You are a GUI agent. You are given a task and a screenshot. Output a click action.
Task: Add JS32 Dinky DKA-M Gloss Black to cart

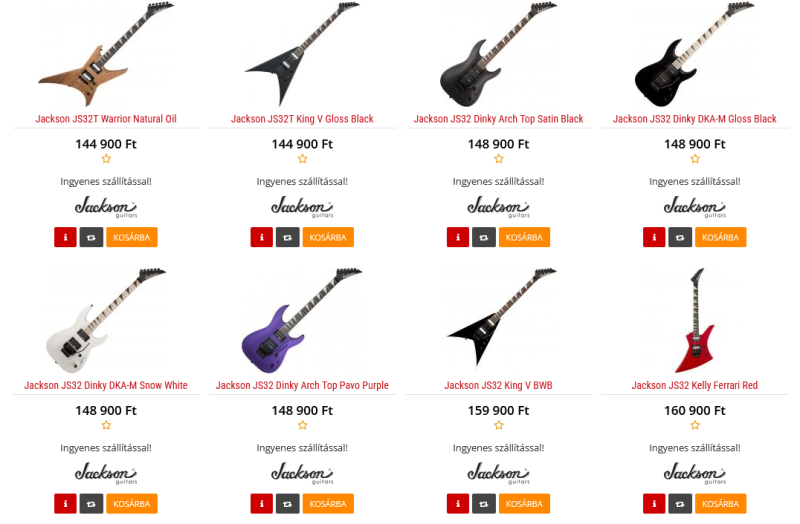[x=720, y=237]
